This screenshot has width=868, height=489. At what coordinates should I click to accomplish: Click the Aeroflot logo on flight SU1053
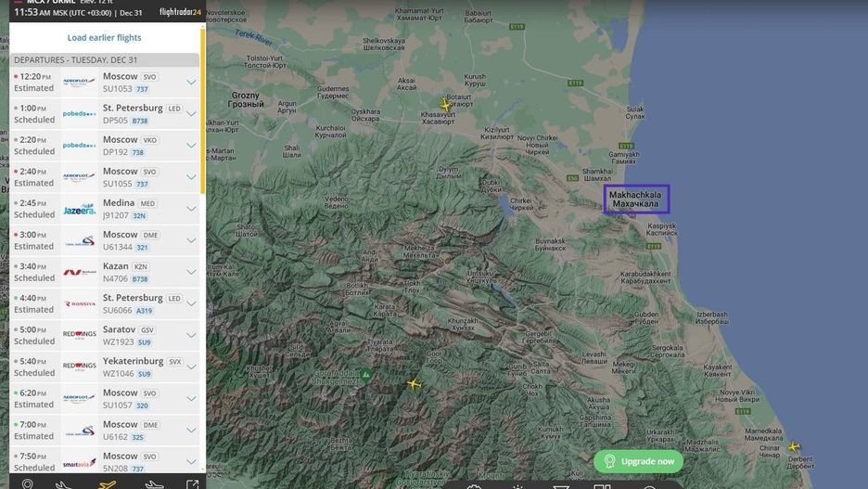[x=79, y=82]
